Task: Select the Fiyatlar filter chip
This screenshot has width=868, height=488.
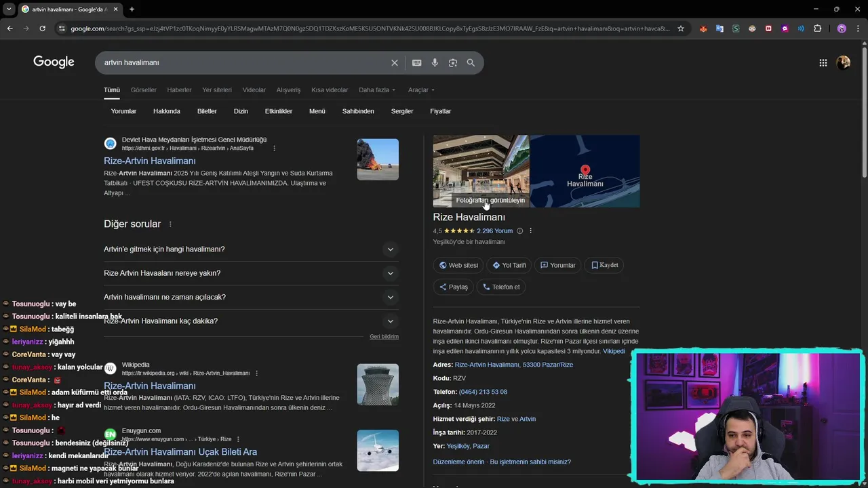Action: click(440, 111)
